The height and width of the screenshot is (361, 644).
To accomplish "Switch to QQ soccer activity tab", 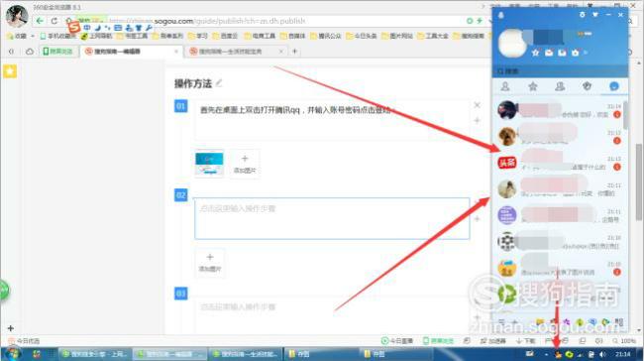I will [x=587, y=86].
